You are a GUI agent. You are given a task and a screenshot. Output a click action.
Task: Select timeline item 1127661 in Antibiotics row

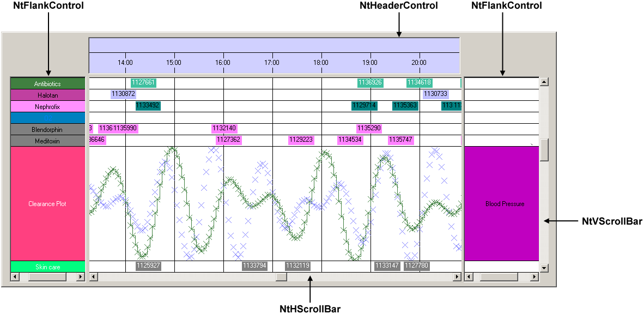click(143, 83)
